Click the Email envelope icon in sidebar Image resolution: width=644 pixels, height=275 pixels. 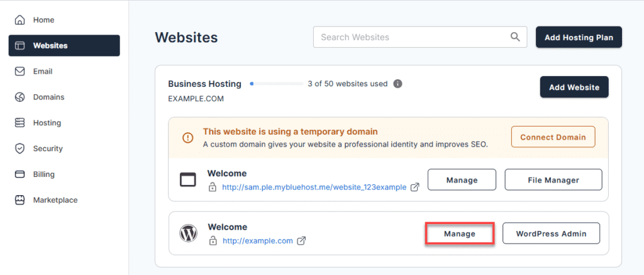pos(19,72)
